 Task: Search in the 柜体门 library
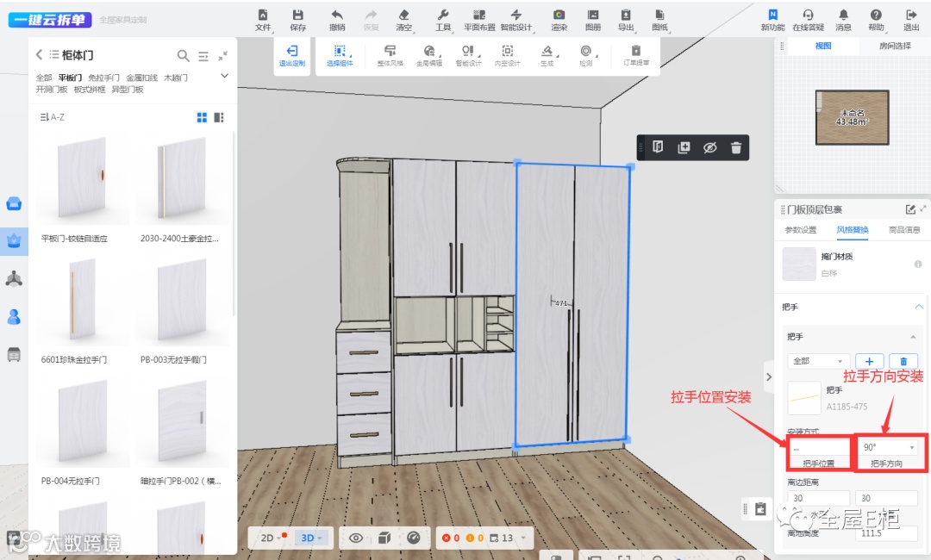[x=184, y=56]
